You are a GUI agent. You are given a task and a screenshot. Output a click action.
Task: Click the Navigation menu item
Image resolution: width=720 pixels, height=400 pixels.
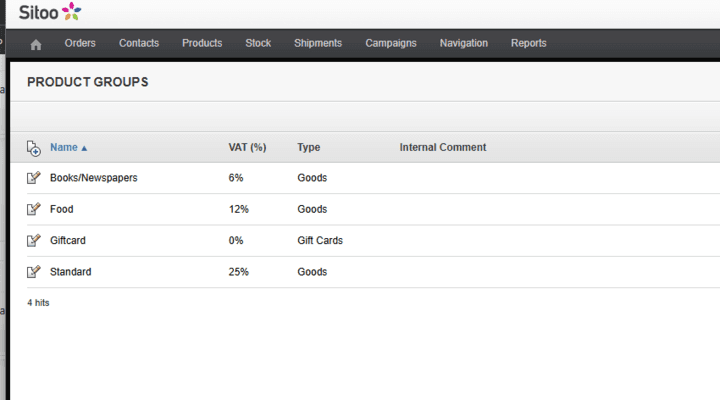(464, 44)
